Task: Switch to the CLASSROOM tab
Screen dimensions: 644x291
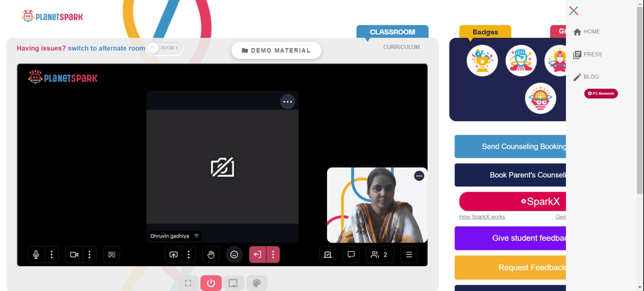Action: click(392, 32)
